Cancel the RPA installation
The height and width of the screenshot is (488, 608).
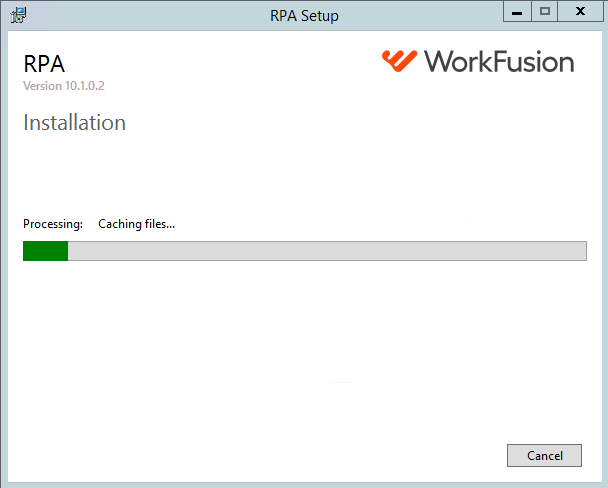coord(544,455)
